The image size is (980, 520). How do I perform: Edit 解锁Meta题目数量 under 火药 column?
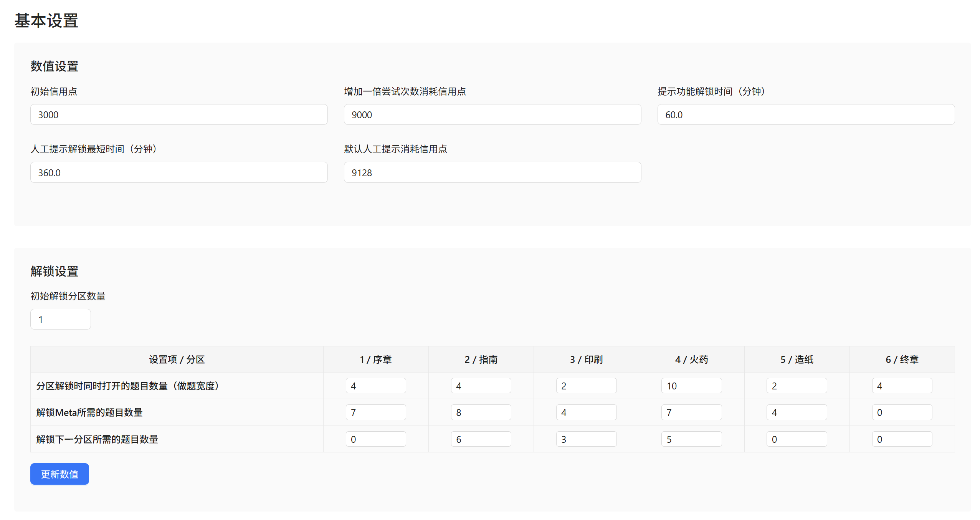[x=691, y=412]
